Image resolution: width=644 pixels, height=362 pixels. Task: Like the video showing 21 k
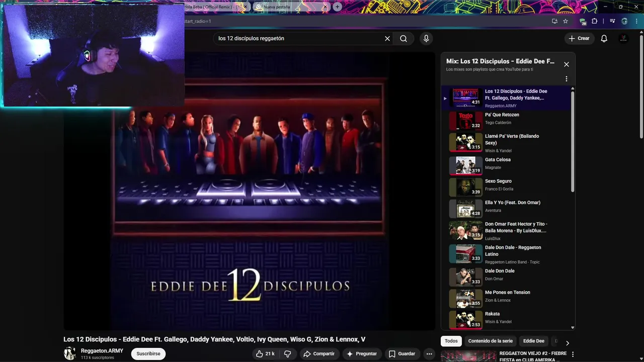(x=265, y=353)
